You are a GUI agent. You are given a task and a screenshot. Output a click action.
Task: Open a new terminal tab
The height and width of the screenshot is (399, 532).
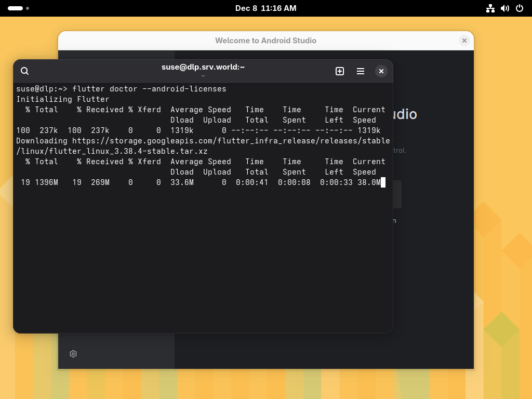(x=340, y=71)
